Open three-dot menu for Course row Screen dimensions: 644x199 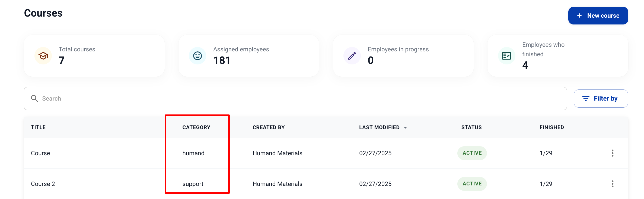612,153
